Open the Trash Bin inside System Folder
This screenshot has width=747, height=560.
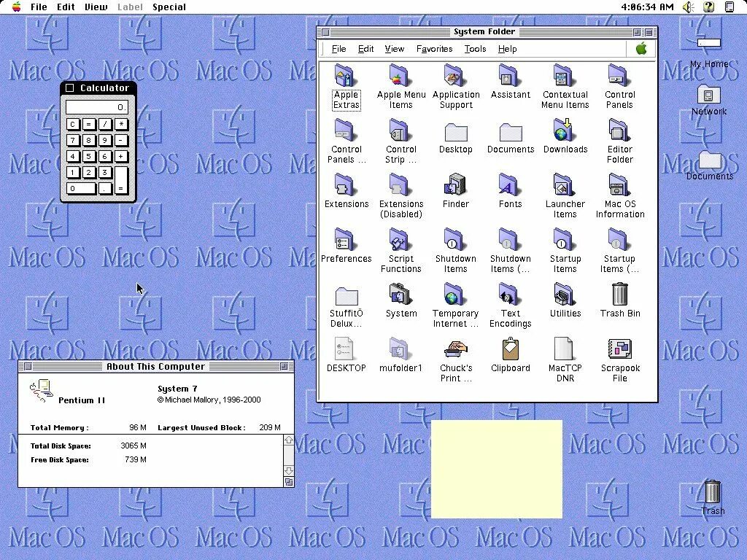pos(619,295)
